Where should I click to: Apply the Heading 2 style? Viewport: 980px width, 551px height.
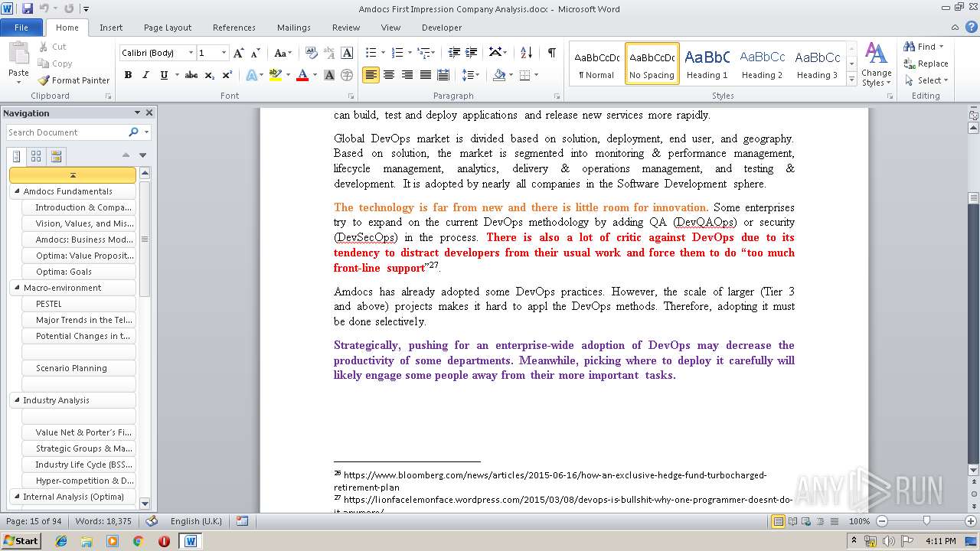coord(762,64)
